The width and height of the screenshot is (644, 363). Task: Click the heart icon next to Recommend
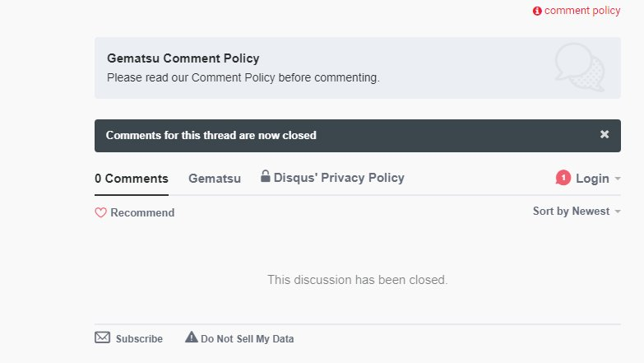click(x=101, y=212)
